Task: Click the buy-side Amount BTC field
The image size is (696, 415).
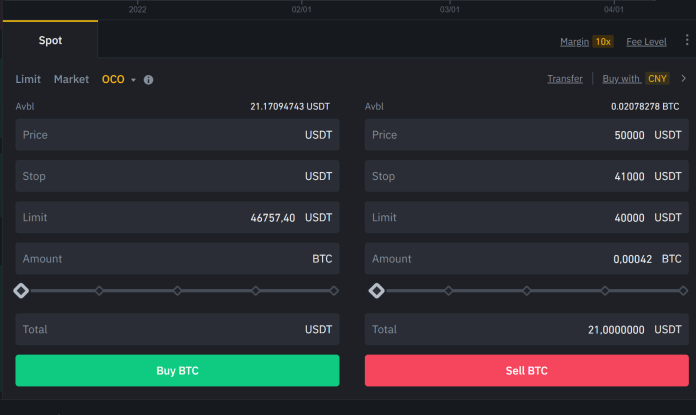Action: coord(177,259)
